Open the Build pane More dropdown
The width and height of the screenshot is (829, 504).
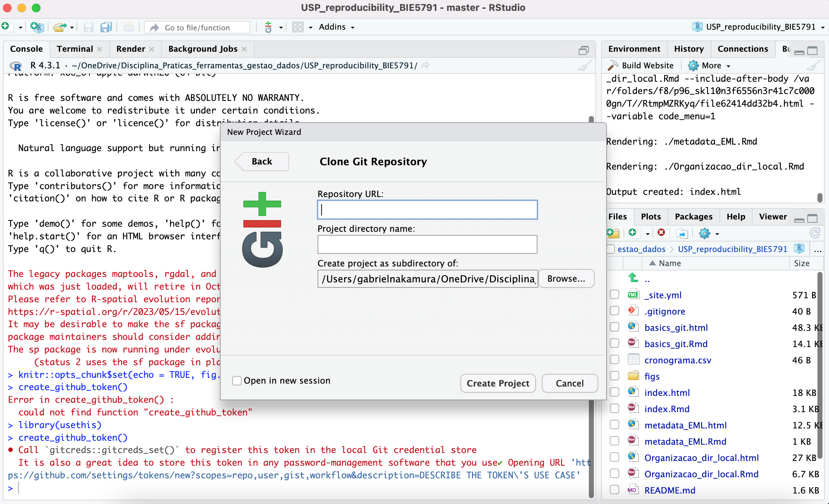click(x=709, y=66)
